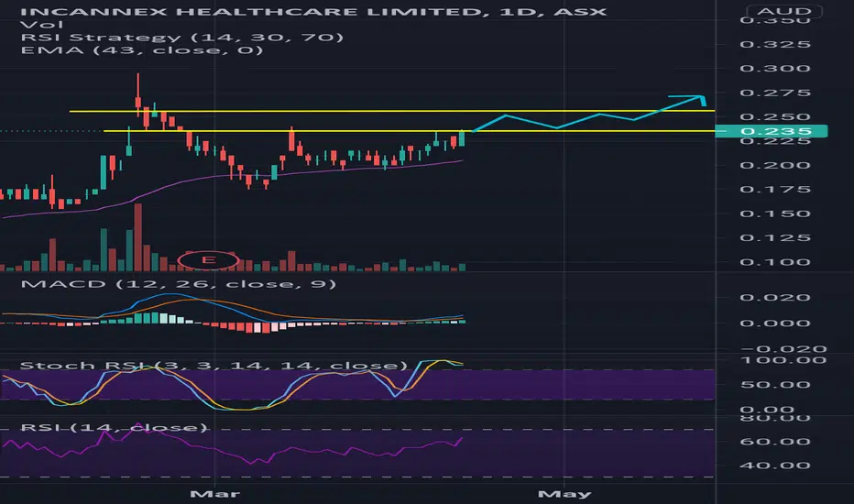Click the 0.100 price axis label
The width and height of the screenshot is (854, 504).
click(775, 262)
